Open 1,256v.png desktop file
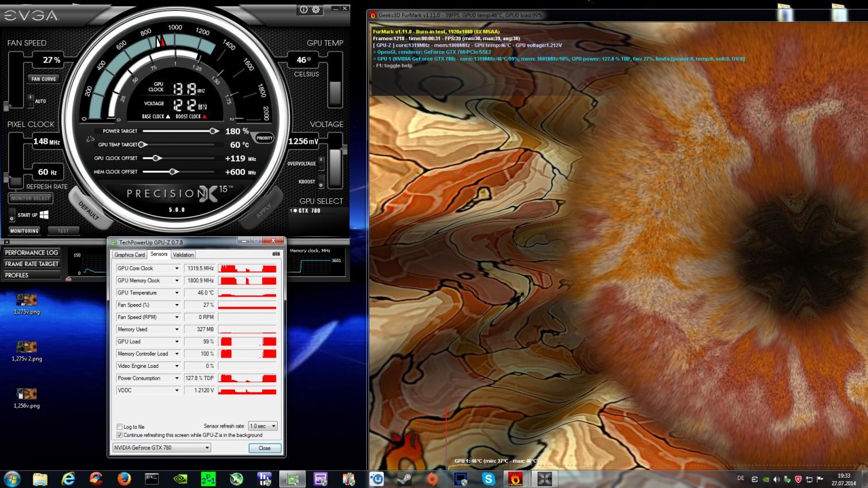 (26, 398)
